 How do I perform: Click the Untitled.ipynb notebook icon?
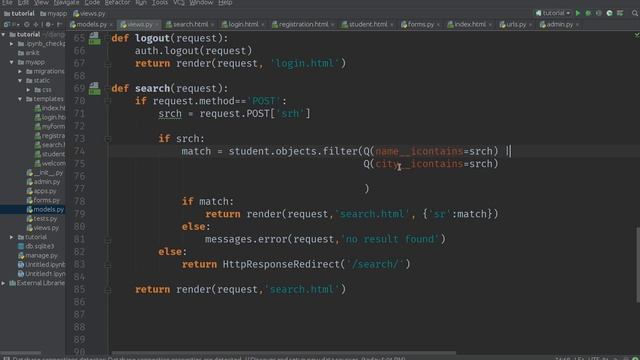tap(21, 264)
